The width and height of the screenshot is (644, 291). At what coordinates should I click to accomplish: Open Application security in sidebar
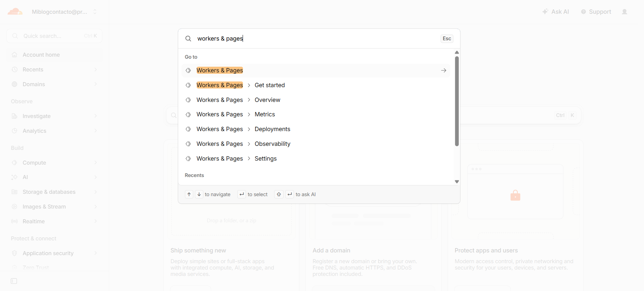54,253
